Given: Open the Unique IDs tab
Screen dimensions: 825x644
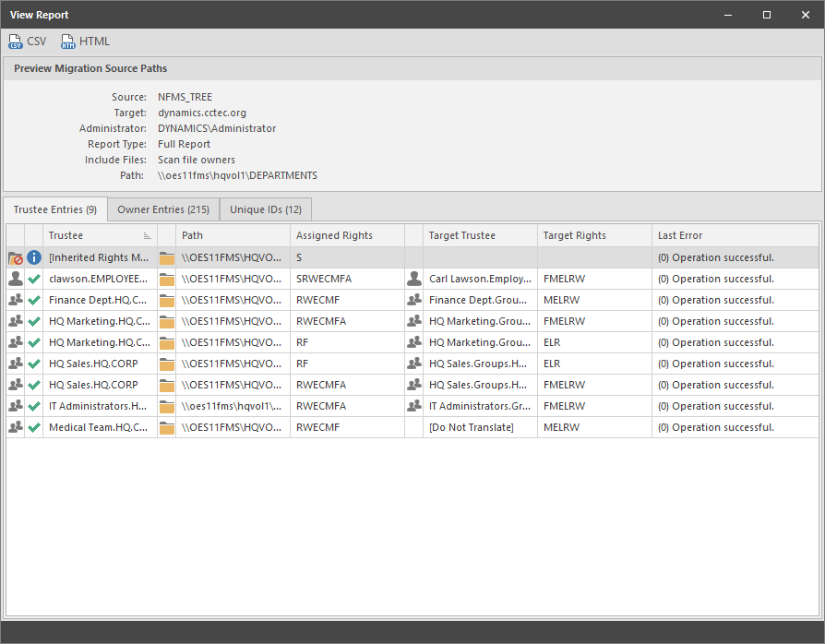Looking at the screenshot, I should (x=266, y=209).
